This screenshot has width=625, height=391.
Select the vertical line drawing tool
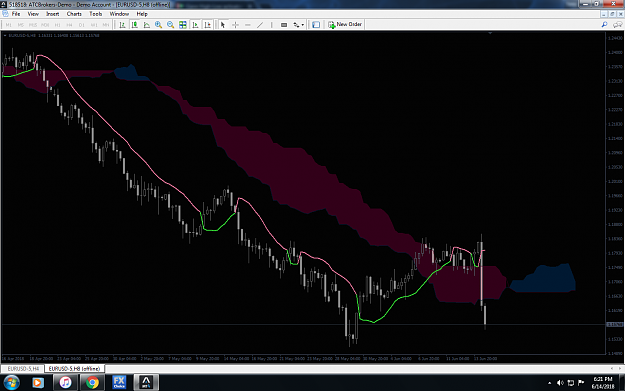pyautogui.click(x=272, y=25)
